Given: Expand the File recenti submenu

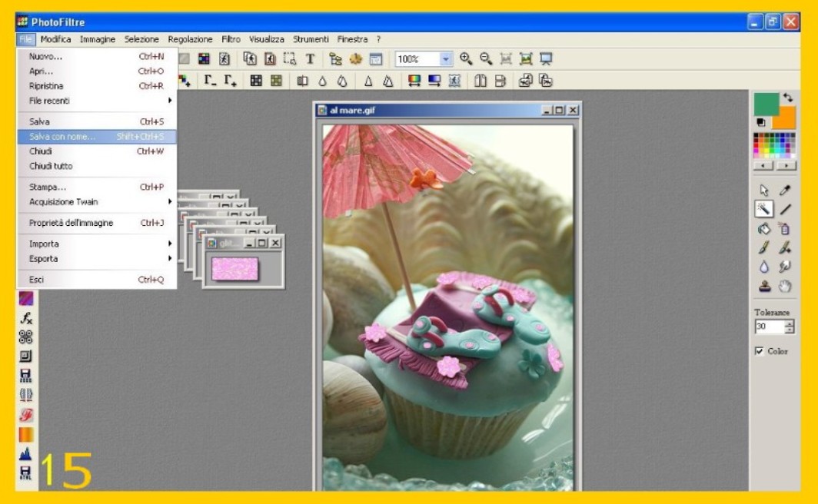Looking at the screenshot, I should click(96, 101).
